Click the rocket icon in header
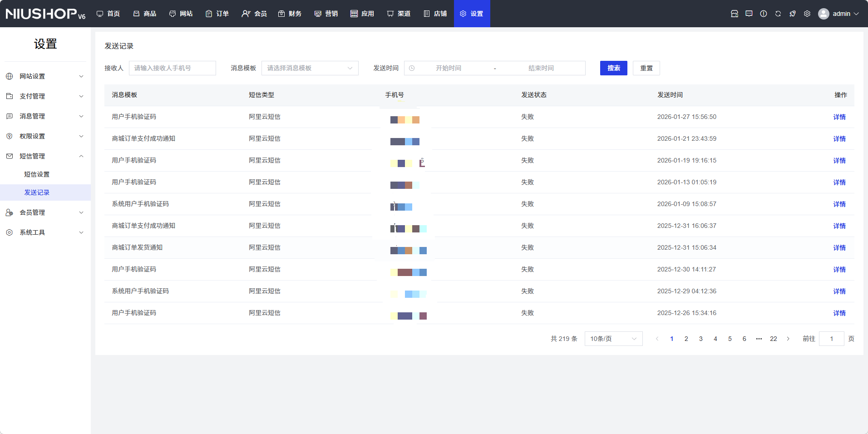The image size is (868, 434). click(793, 14)
